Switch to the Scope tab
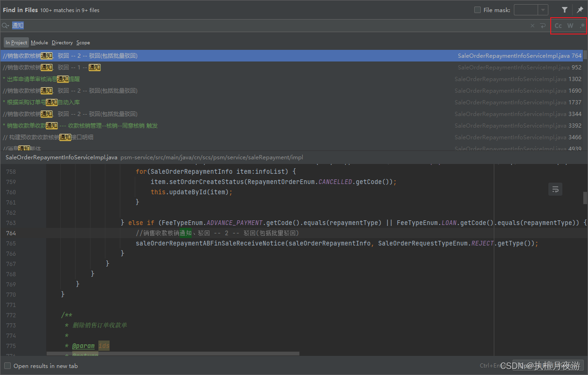This screenshot has height=375, width=588. pos(83,42)
